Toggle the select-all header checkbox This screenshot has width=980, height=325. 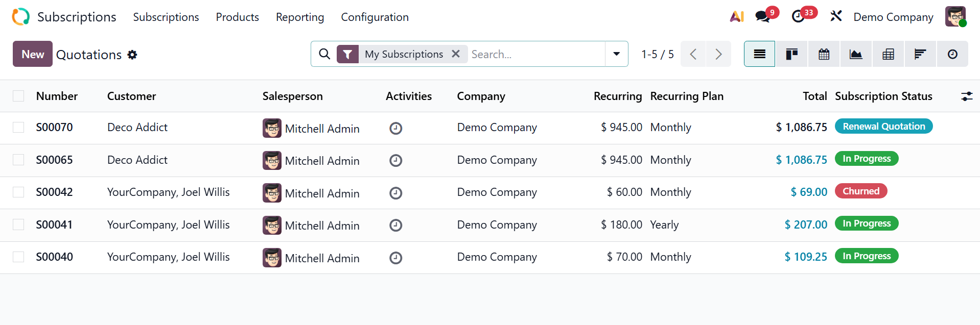tap(18, 96)
